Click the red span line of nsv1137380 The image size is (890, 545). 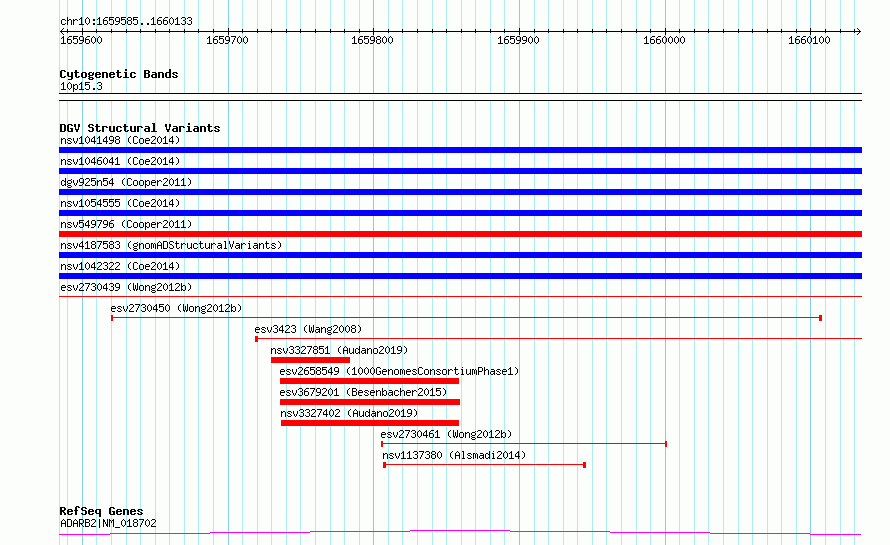tap(485, 465)
